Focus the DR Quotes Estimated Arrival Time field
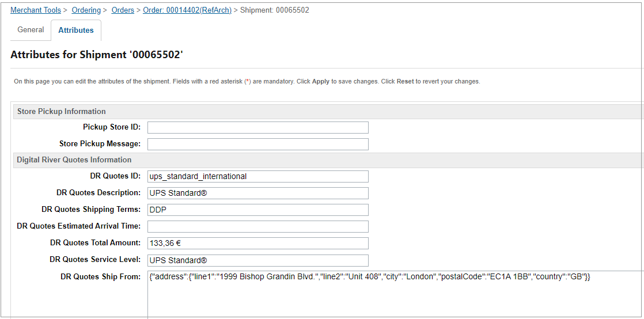The width and height of the screenshot is (644, 319). [257, 226]
